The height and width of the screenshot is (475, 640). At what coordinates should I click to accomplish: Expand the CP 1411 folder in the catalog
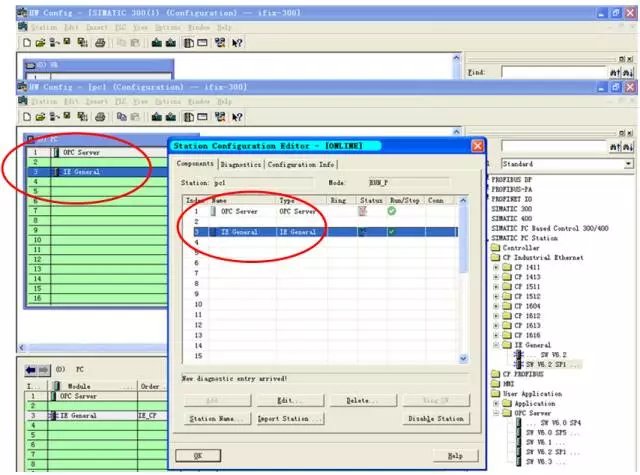496,268
